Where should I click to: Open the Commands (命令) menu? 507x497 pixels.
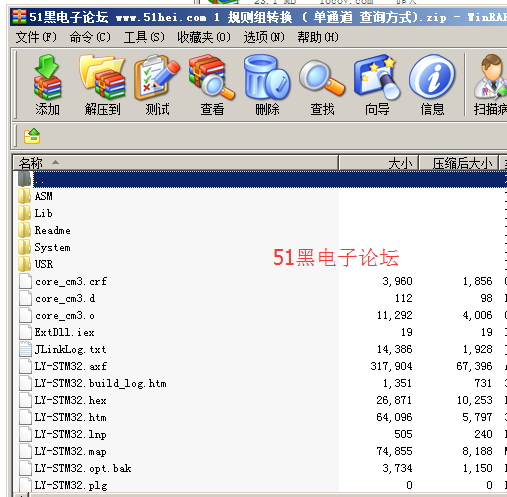90,37
